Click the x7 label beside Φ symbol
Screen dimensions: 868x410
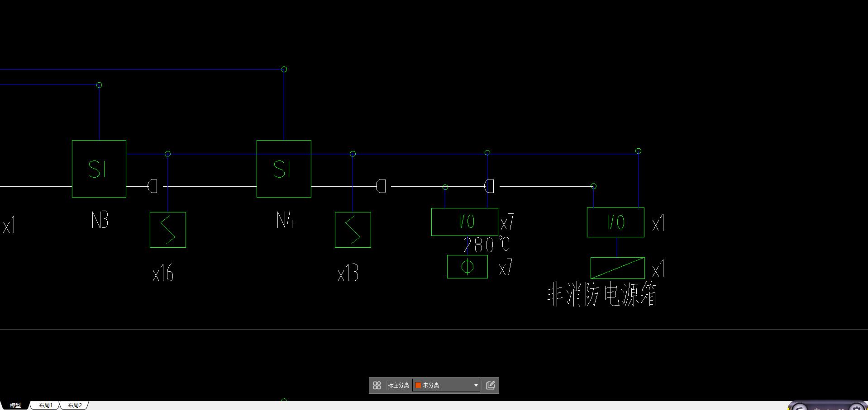pyautogui.click(x=506, y=268)
